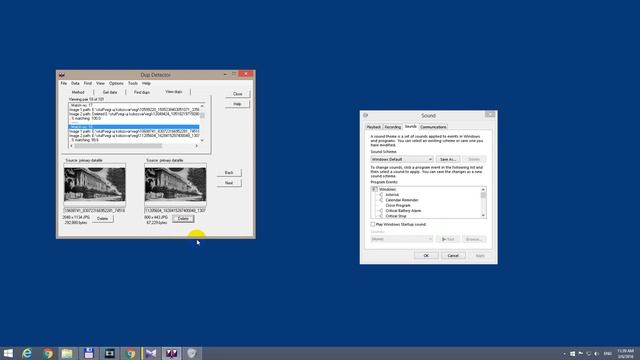Select the Critical Stop event
The width and height of the screenshot is (640, 360).
tap(396, 216)
